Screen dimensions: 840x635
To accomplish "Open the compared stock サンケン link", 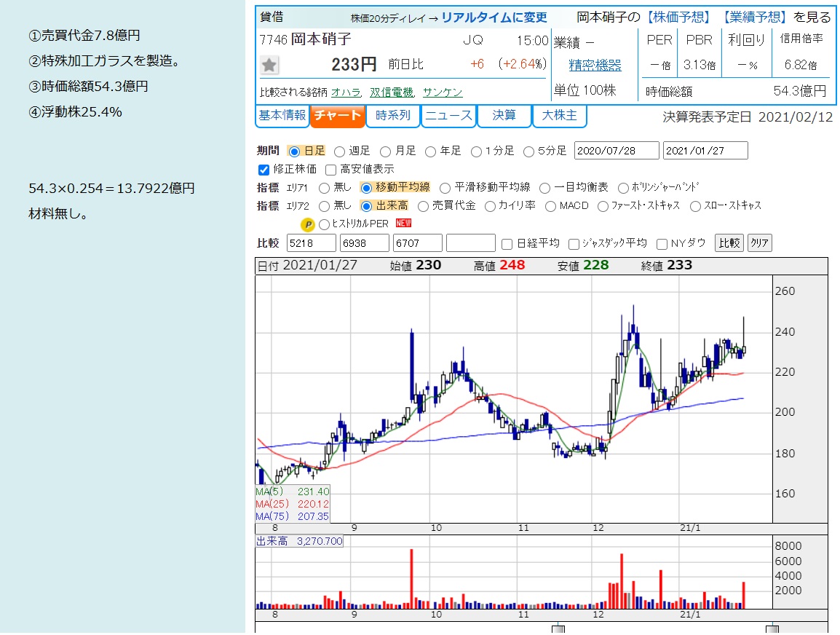I will (443, 92).
